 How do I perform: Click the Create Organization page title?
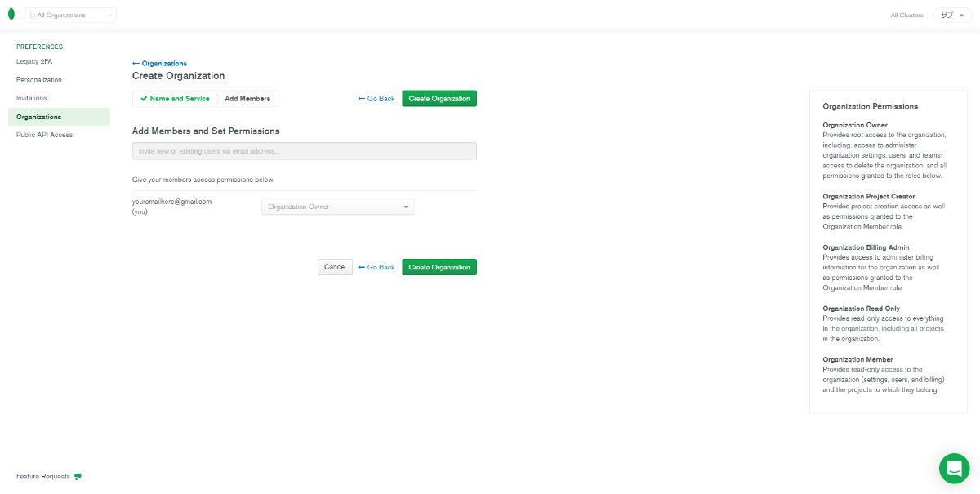click(x=178, y=76)
